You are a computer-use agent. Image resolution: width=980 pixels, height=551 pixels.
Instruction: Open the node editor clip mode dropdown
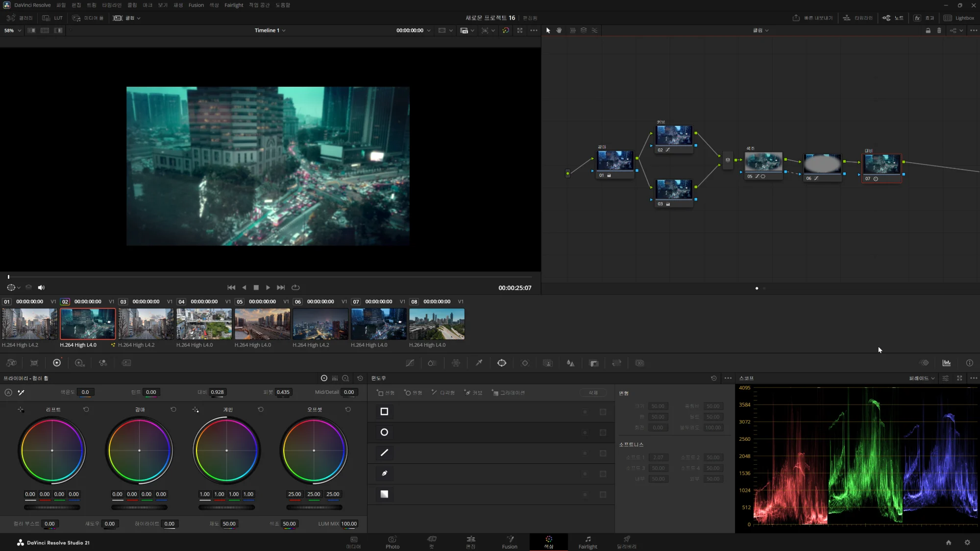[761, 30]
